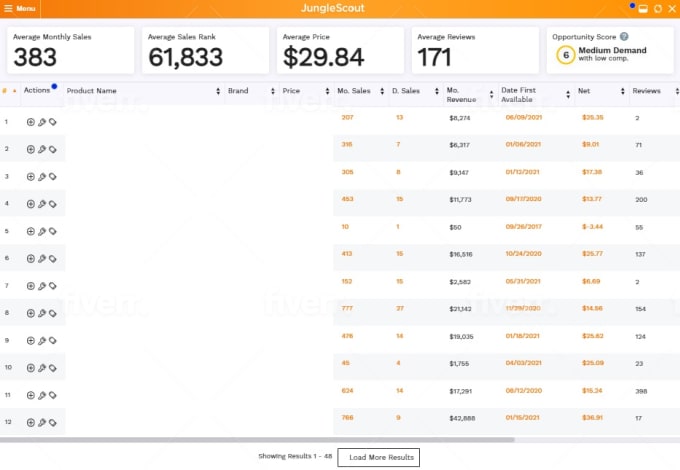Click the $16,516 revenue cell
Image resolution: width=680 pixels, height=470 pixels.
(461, 255)
